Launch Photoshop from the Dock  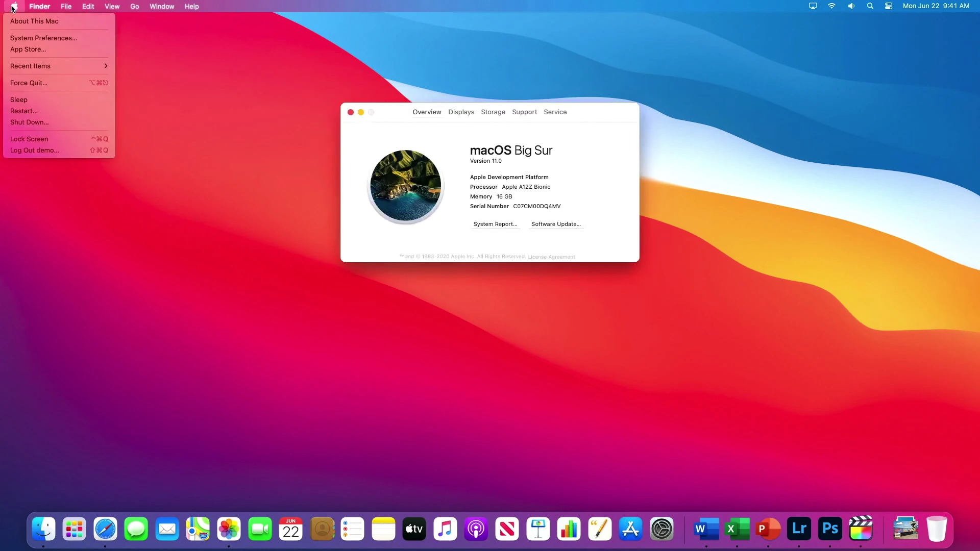click(x=830, y=529)
